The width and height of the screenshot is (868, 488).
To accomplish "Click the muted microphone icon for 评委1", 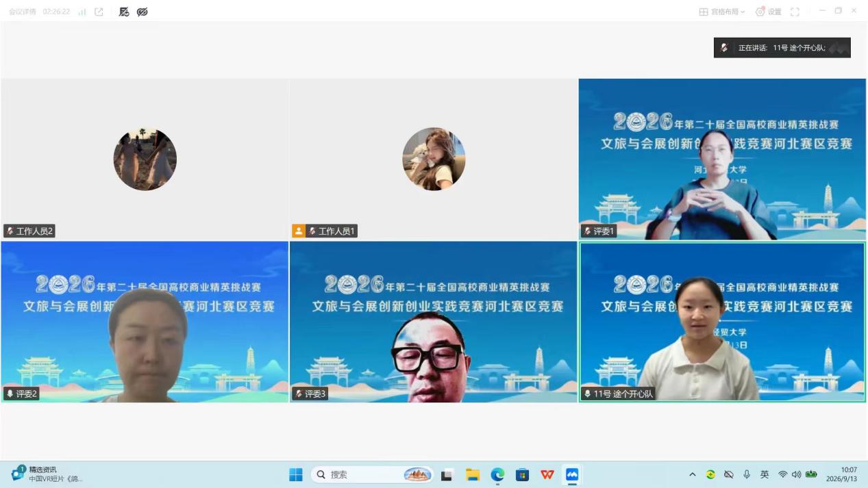I will (587, 231).
